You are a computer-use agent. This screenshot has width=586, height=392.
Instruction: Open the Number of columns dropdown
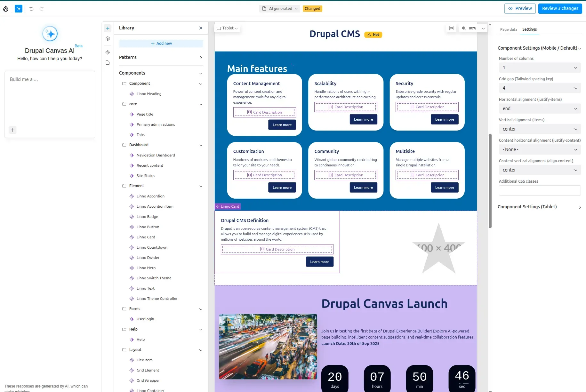[540, 68]
